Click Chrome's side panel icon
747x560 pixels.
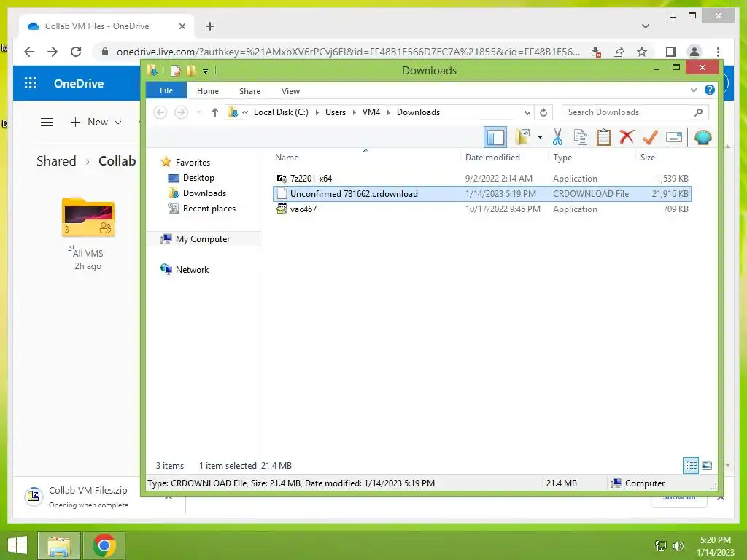point(671,52)
